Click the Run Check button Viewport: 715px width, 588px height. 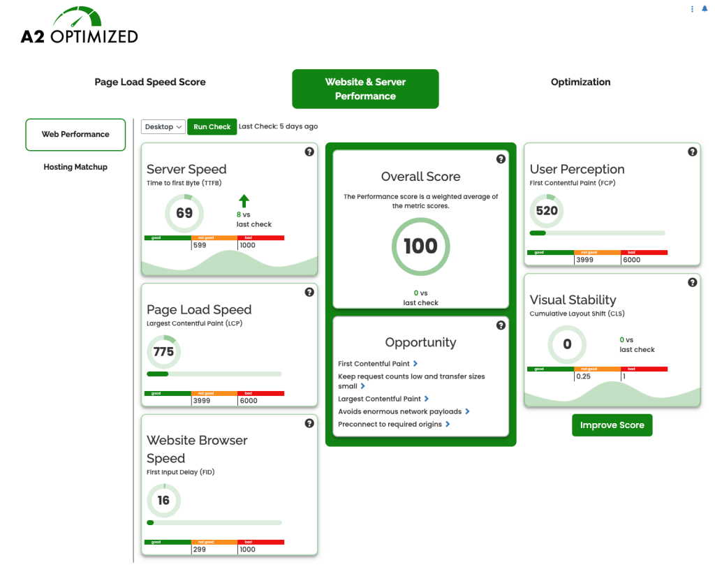coord(212,126)
